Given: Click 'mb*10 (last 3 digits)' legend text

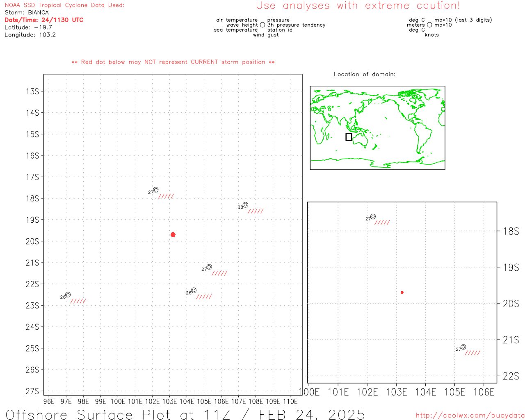Looking at the screenshot, I should 463,20.
